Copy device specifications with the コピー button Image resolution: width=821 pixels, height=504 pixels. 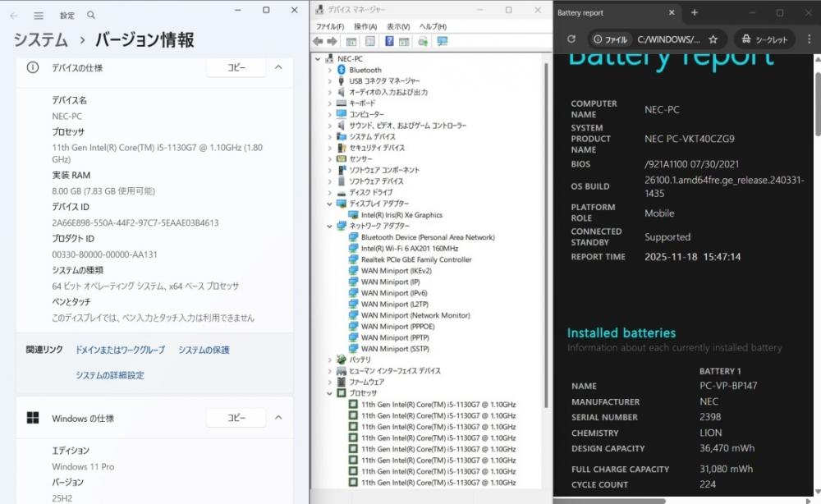[236, 67]
